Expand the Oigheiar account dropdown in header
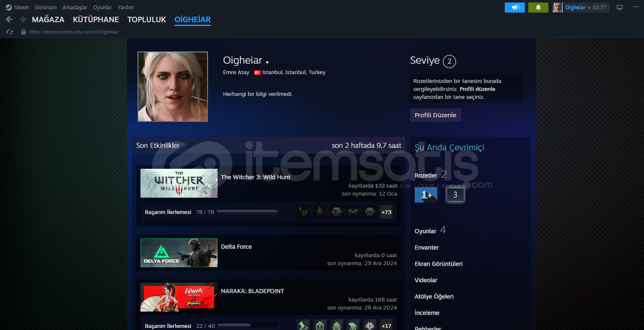The height and width of the screenshot is (330, 644). point(577,8)
